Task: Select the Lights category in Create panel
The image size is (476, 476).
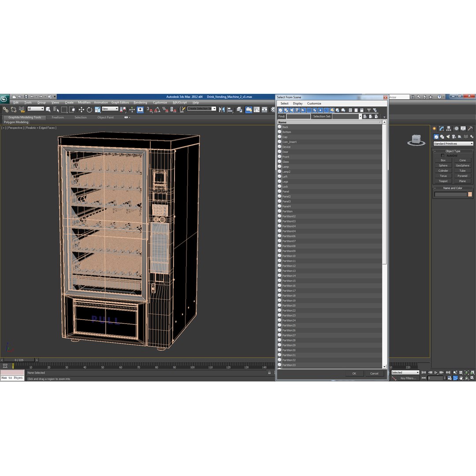Action: point(448,137)
